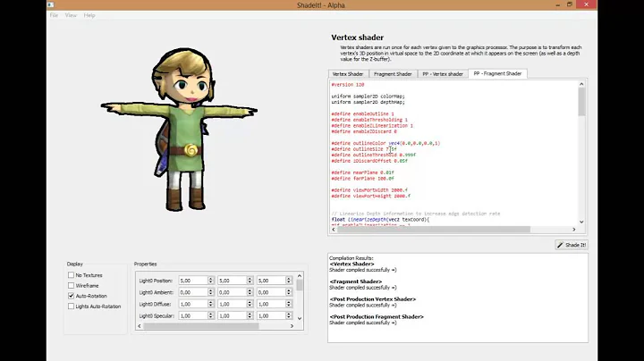Switch to the Fragment Shader tab

pos(393,74)
